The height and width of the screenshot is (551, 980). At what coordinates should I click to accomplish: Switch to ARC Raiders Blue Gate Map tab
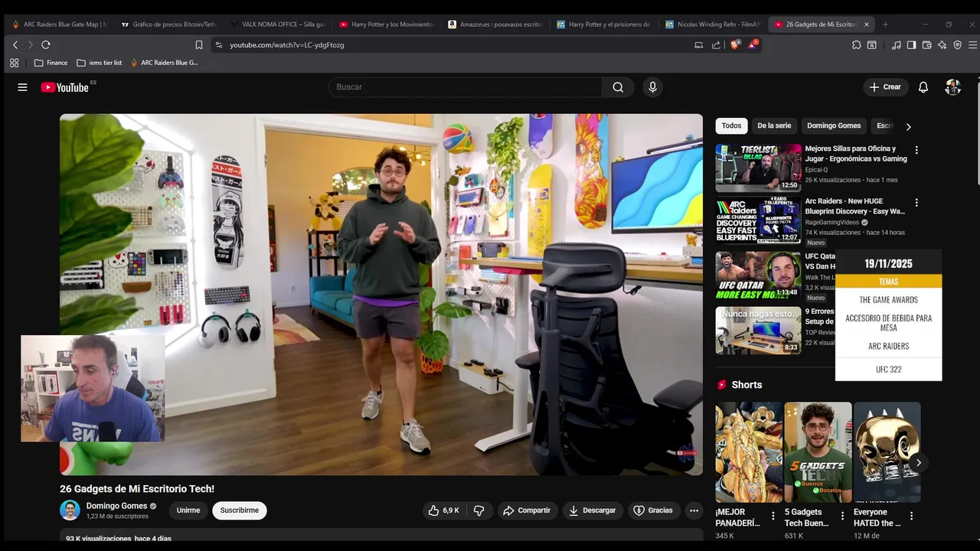point(58,24)
